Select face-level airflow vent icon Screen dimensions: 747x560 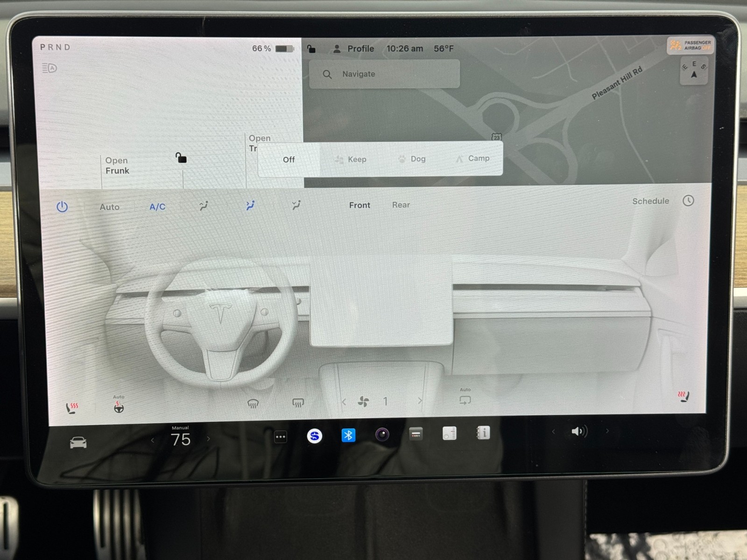204,206
